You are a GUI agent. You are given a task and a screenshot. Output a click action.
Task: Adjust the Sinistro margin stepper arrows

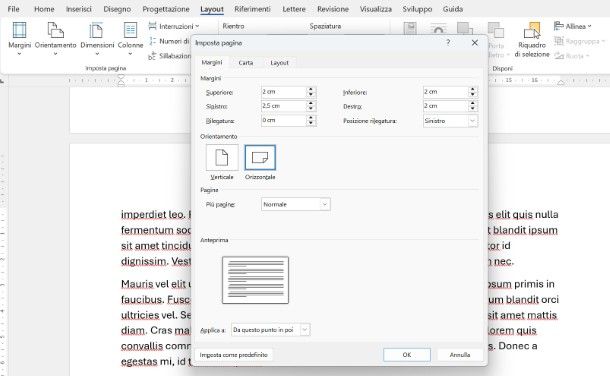310,106
